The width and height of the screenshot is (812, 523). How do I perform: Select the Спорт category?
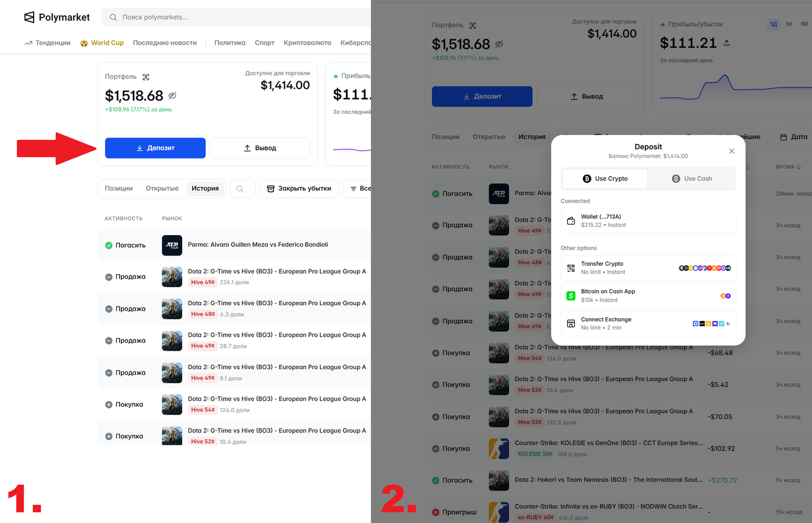264,43
